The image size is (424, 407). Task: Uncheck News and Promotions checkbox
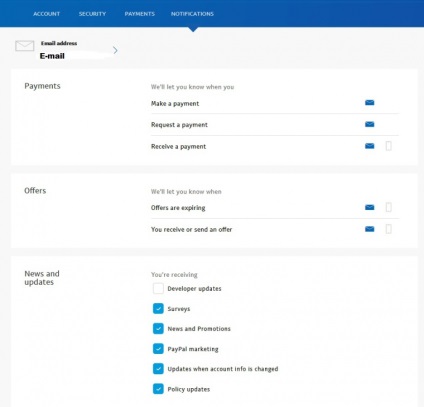pos(158,329)
